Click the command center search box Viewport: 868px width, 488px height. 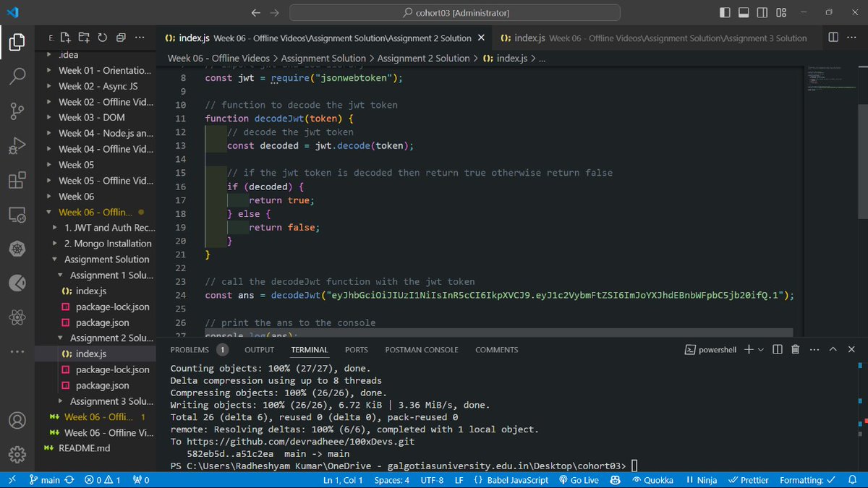pos(455,13)
